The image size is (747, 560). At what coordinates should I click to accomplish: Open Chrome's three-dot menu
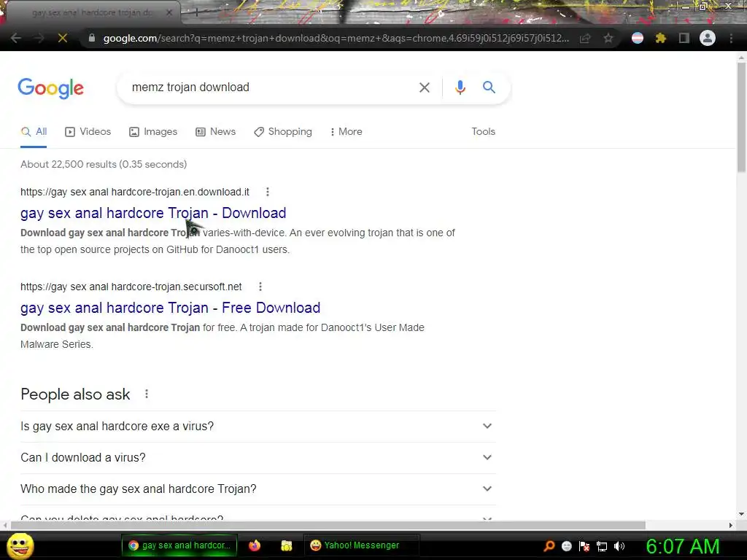[731, 38]
